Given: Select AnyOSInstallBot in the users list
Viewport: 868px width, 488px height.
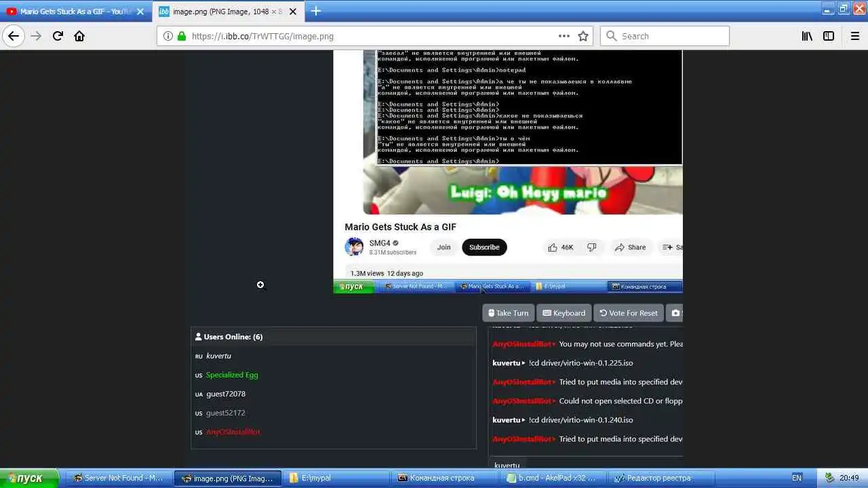Looking at the screenshot, I should tap(233, 432).
